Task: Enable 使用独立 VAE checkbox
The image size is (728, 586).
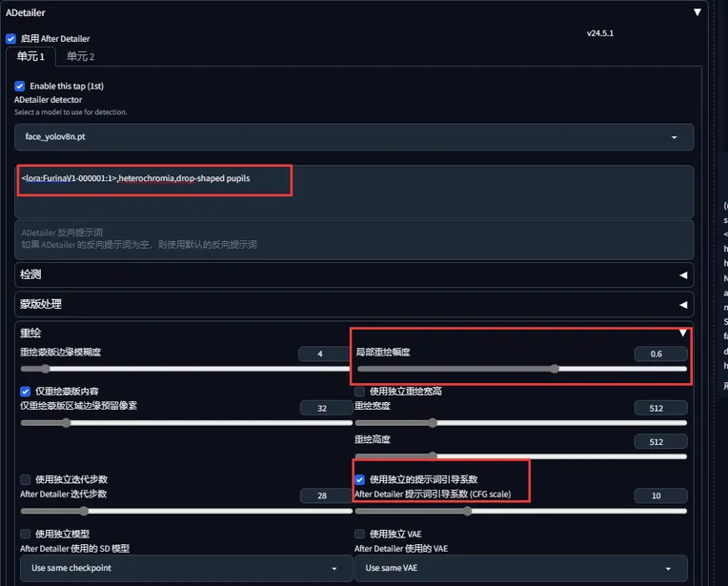Action: pos(360,535)
